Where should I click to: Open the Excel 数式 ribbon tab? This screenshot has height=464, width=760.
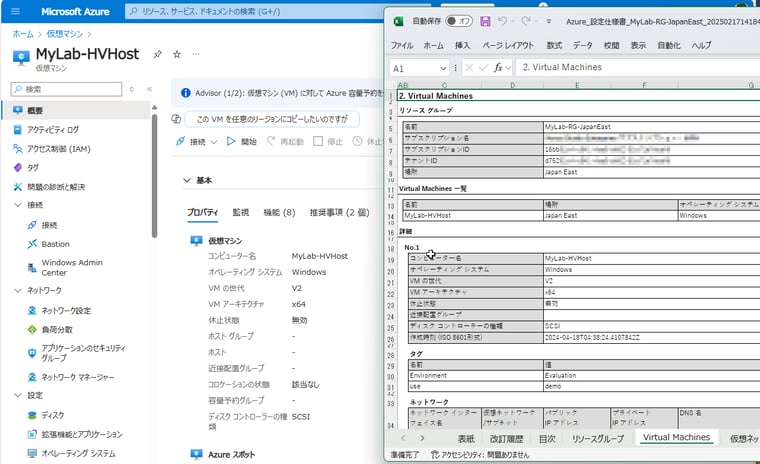pyautogui.click(x=554, y=46)
